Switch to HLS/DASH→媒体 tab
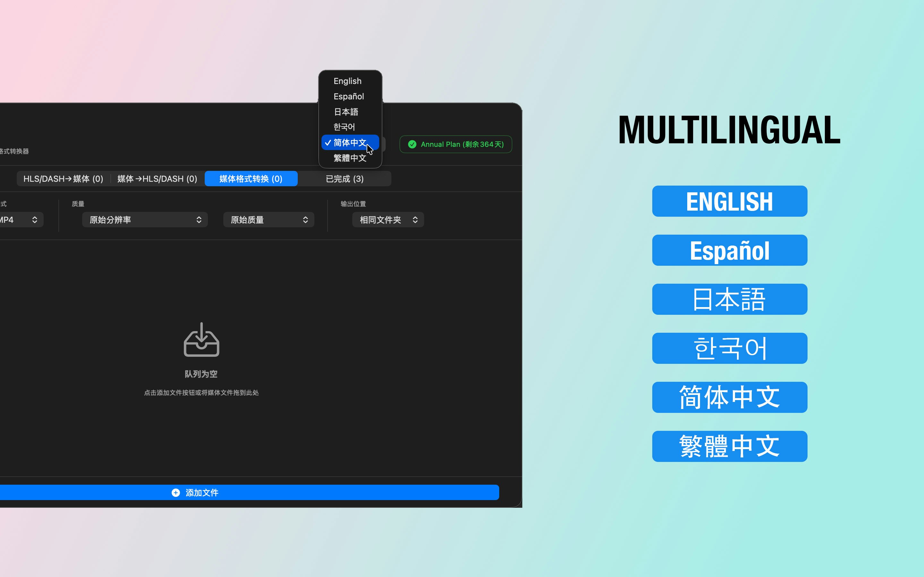 point(64,179)
